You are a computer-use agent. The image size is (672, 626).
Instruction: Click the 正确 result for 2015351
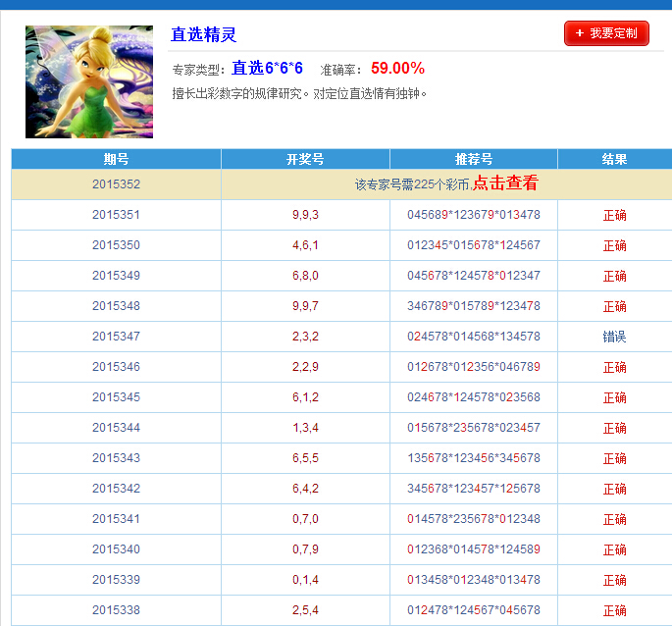(614, 215)
